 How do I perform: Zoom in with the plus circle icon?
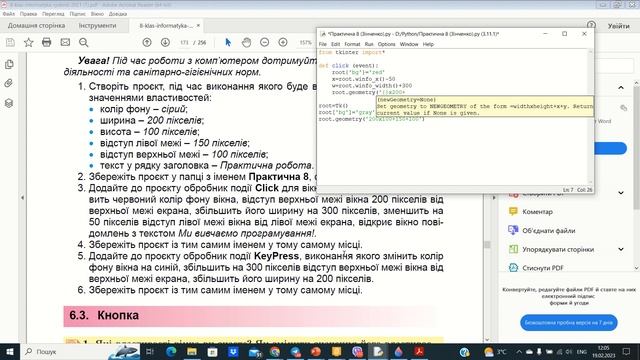point(283,42)
